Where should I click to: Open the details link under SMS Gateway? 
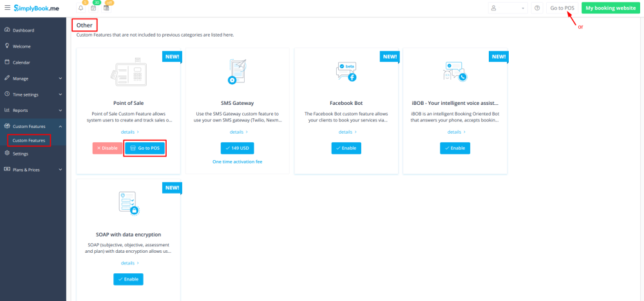tap(237, 132)
